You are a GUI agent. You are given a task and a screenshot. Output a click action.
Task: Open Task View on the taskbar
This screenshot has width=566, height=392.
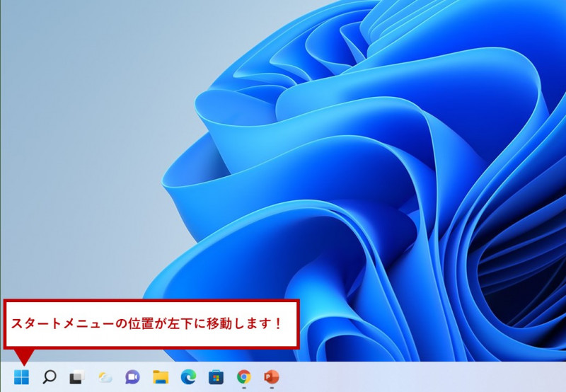click(76, 377)
